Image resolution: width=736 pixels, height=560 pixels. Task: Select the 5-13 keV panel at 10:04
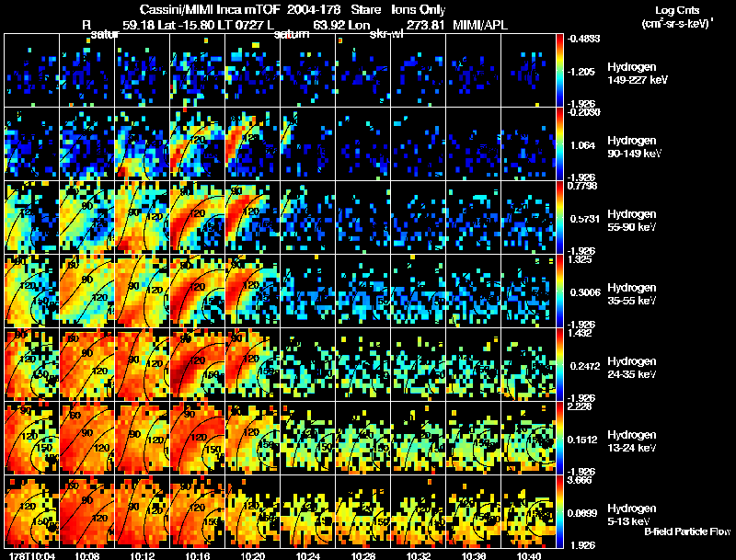coord(32,511)
